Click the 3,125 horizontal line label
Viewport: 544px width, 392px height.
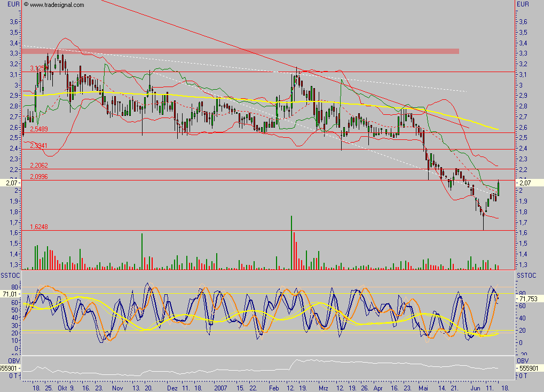point(37,68)
